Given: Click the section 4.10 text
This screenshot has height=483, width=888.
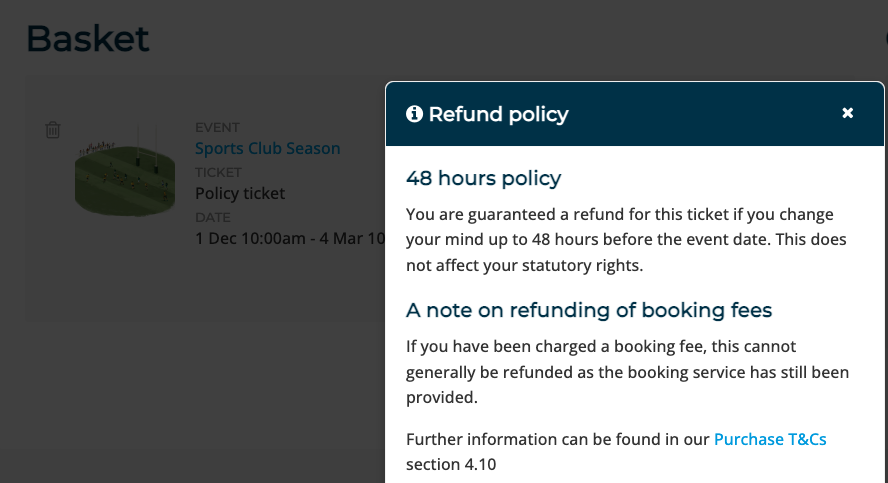Looking at the screenshot, I should [451, 464].
